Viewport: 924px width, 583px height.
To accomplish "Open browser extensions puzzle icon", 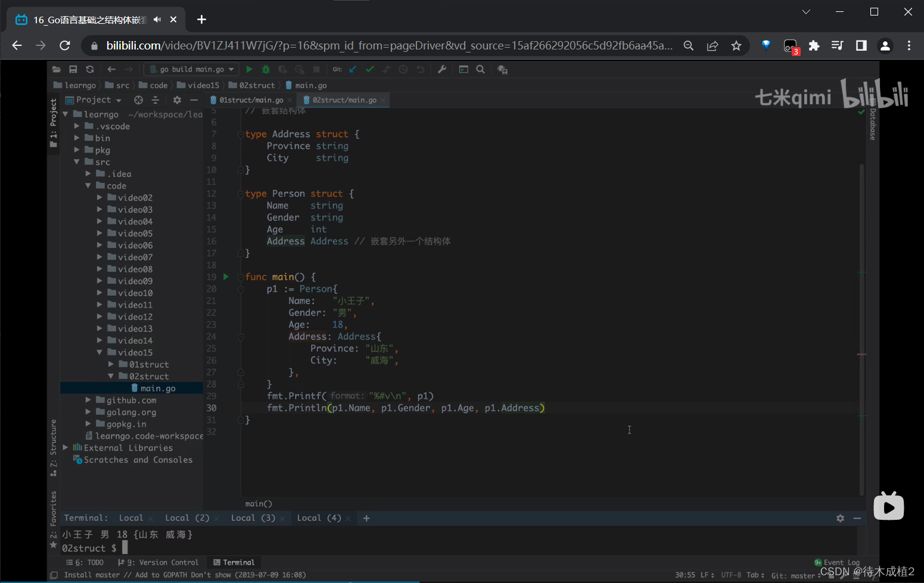I will click(814, 45).
